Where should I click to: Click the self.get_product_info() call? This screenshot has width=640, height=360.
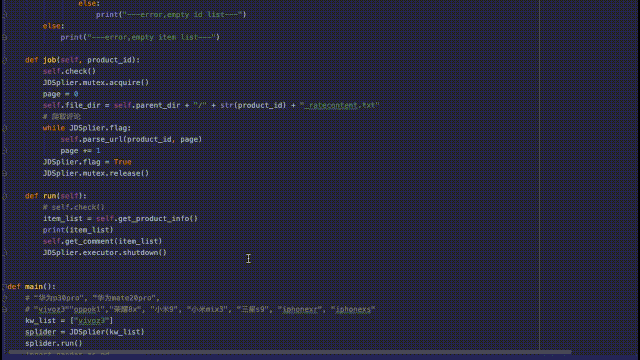(x=147, y=219)
